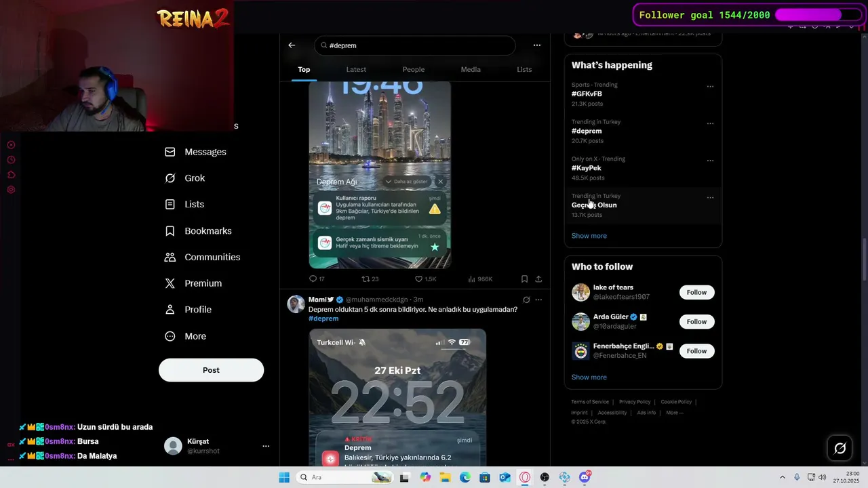Reply to the tweet with 17 comments
This screenshot has width=868, height=488.
click(x=317, y=279)
